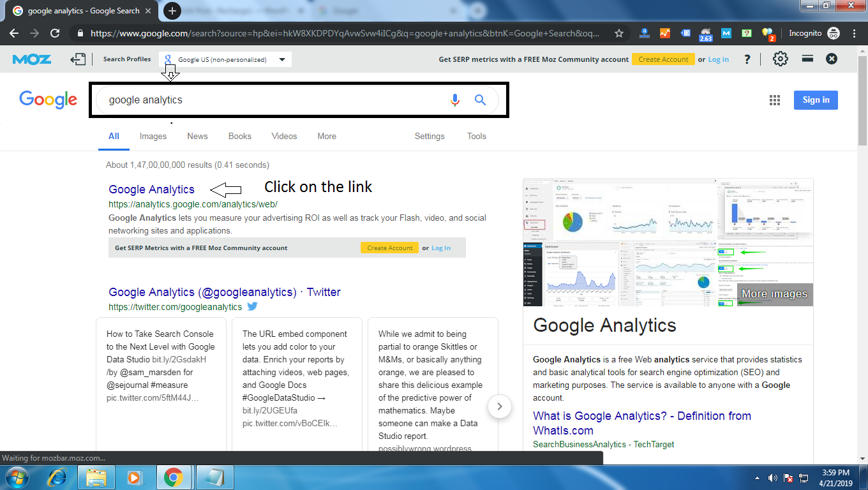Viewport: 868px width, 490px height.
Task: Click extension icon showing 2.63 badge
Action: pos(706,34)
